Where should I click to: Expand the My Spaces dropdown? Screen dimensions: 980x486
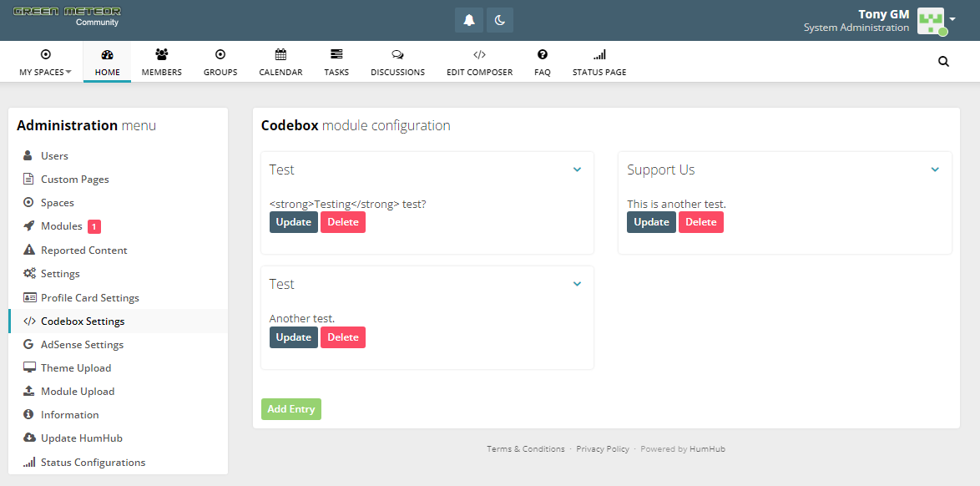click(x=45, y=62)
